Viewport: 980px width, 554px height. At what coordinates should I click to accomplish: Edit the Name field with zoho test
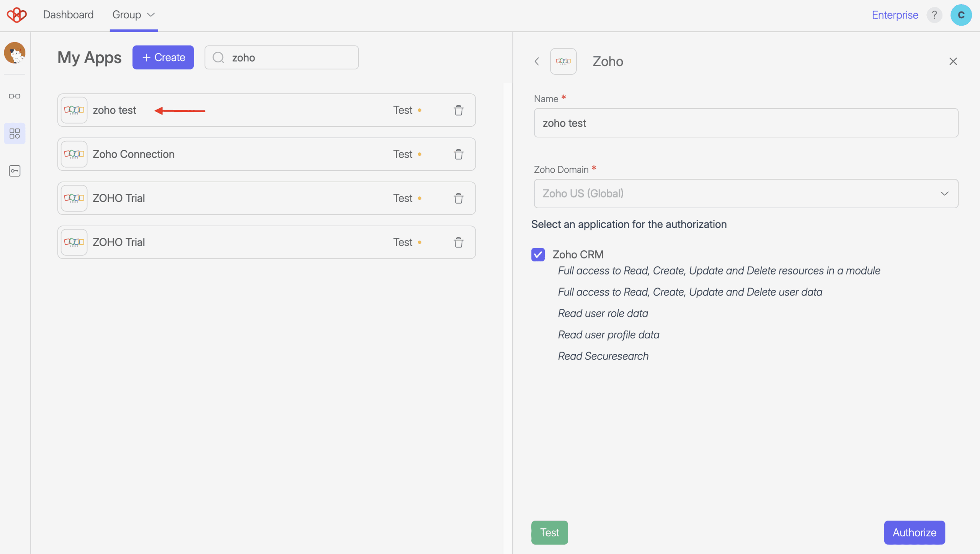746,123
